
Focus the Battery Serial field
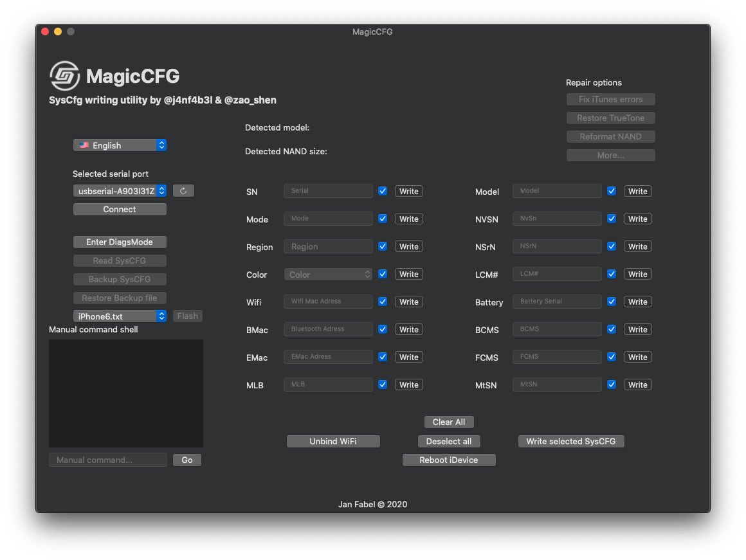557,301
